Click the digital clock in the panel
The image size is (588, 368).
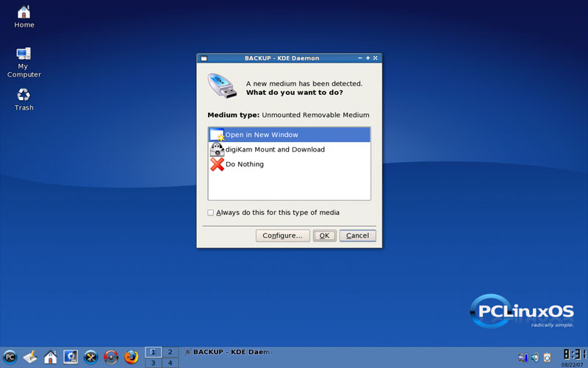point(575,354)
